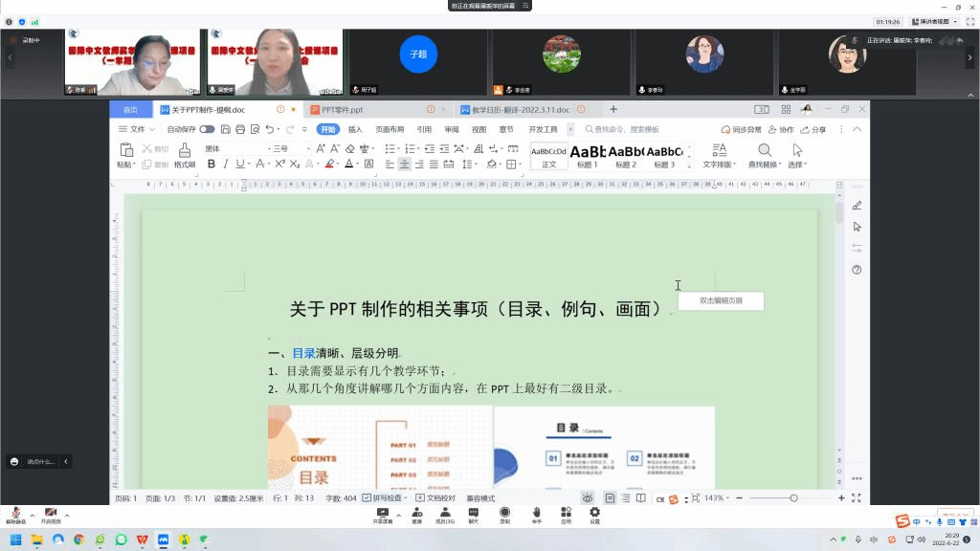The height and width of the screenshot is (551, 980).
Task: Expand the font size dropdown (三号)
Action: [x=308, y=148]
